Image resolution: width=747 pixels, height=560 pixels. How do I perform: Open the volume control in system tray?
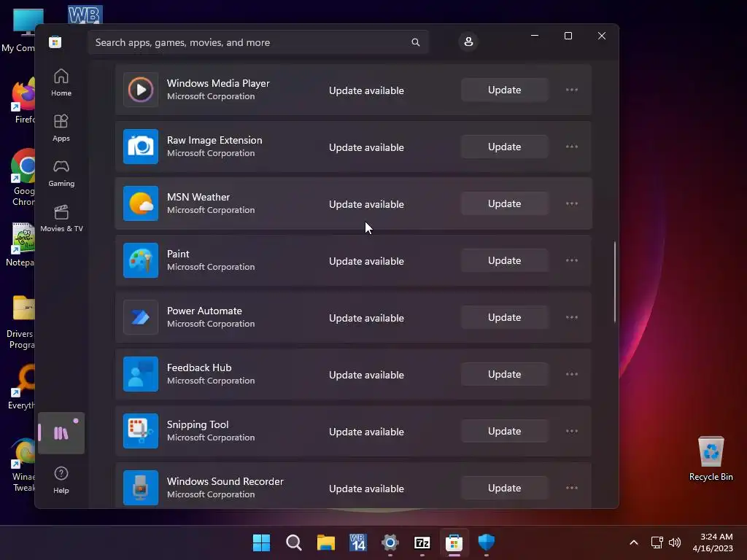[675, 542]
